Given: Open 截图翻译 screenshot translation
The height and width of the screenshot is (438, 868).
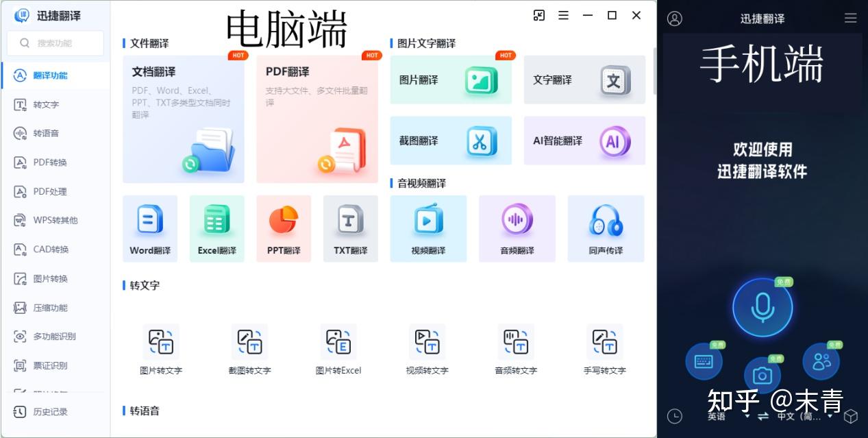Looking at the screenshot, I should (x=451, y=141).
